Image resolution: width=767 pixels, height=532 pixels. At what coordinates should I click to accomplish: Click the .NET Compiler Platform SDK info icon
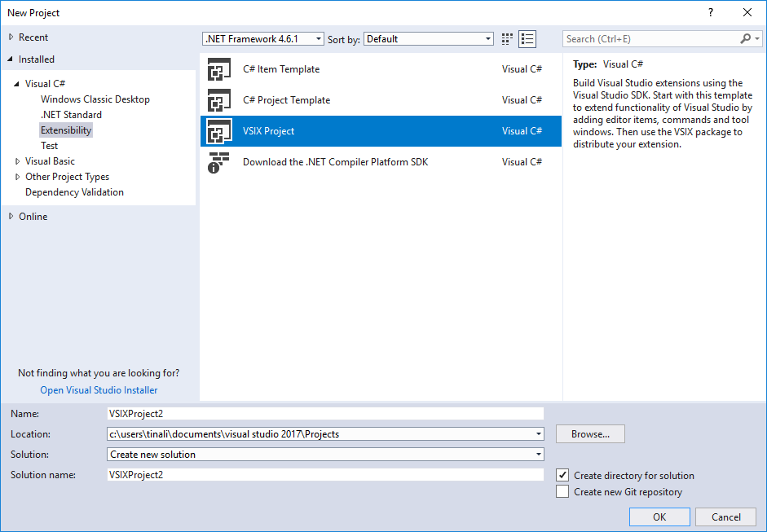[x=218, y=161]
